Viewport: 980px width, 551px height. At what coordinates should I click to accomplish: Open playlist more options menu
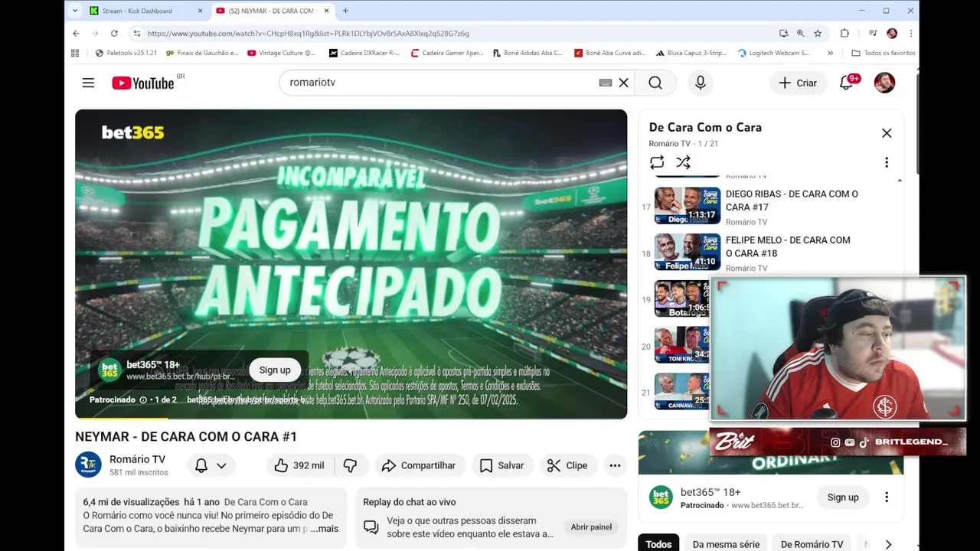click(887, 162)
